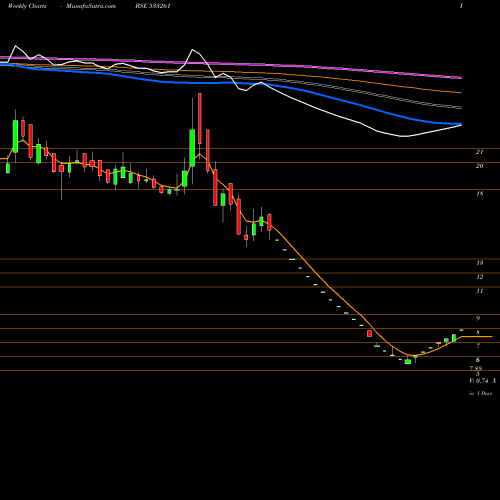500x500 pixels.
Task: Click the price axis label '6'
Action: point(478,360)
